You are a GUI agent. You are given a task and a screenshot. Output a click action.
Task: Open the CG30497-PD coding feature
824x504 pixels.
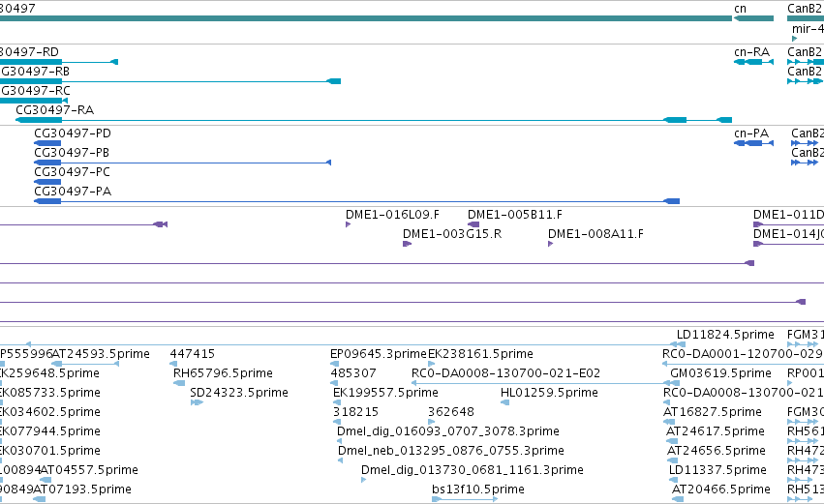coord(47,143)
